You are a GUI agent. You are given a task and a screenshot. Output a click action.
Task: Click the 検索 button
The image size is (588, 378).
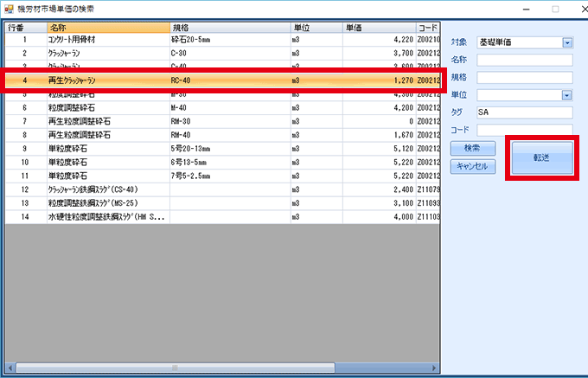(472, 149)
